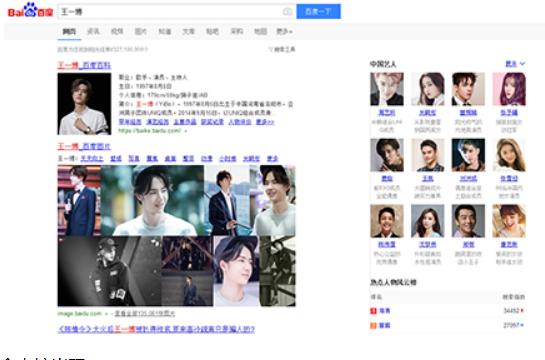Focus the search query input field
545x360 pixels.
point(170,11)
